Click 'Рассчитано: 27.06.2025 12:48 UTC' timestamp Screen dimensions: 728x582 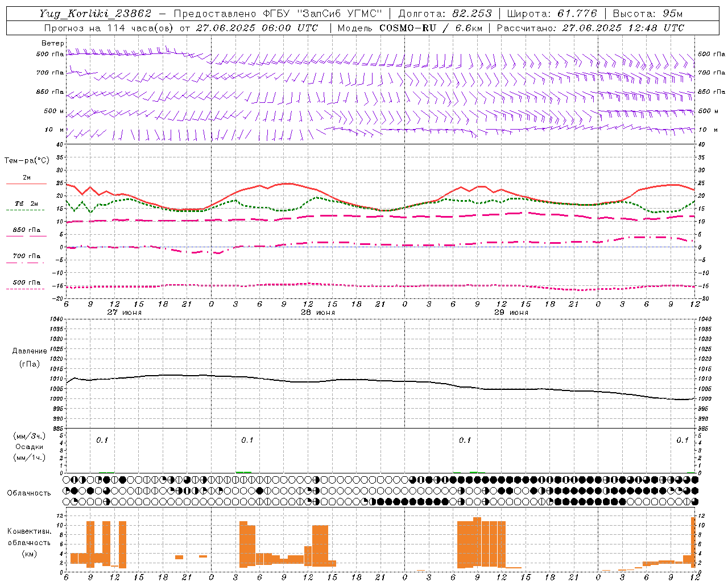(590, 28)
